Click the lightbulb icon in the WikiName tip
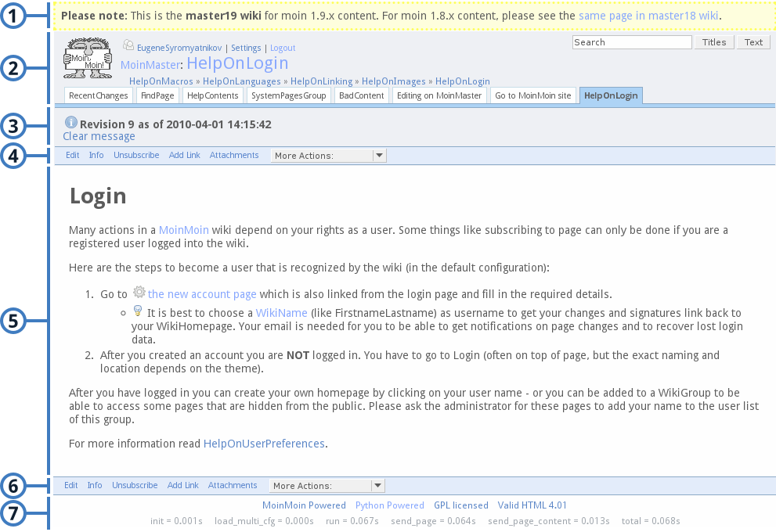The image size is (776, 532). (137, 310)
